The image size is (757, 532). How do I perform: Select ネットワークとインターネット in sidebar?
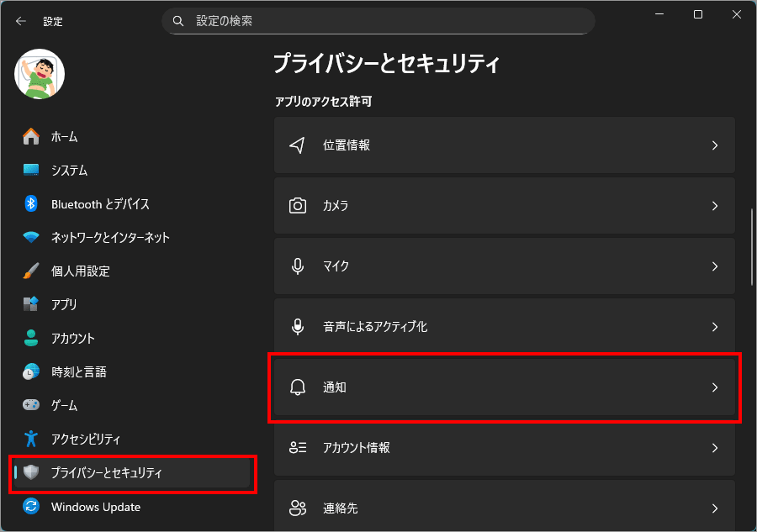(109, 238)
